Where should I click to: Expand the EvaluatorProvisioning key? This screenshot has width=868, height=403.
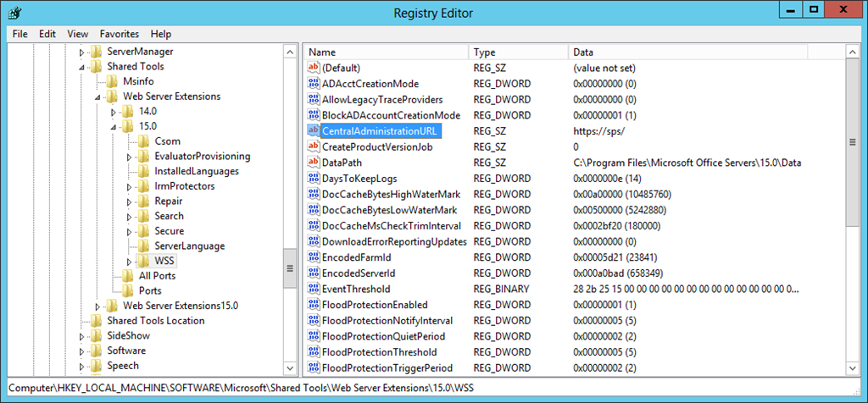pyautogui.click(x=130, y=157)
